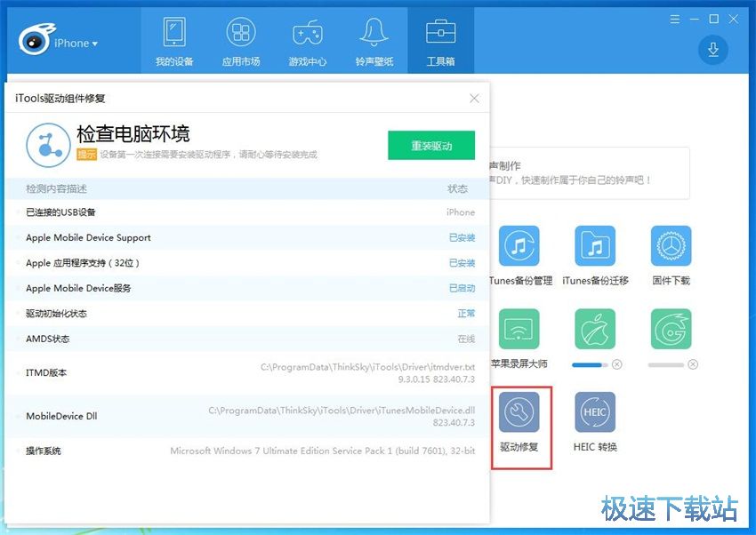Click the iTools eye logo
The width and height of the screenshot is (756, 535).
point(36,39)
